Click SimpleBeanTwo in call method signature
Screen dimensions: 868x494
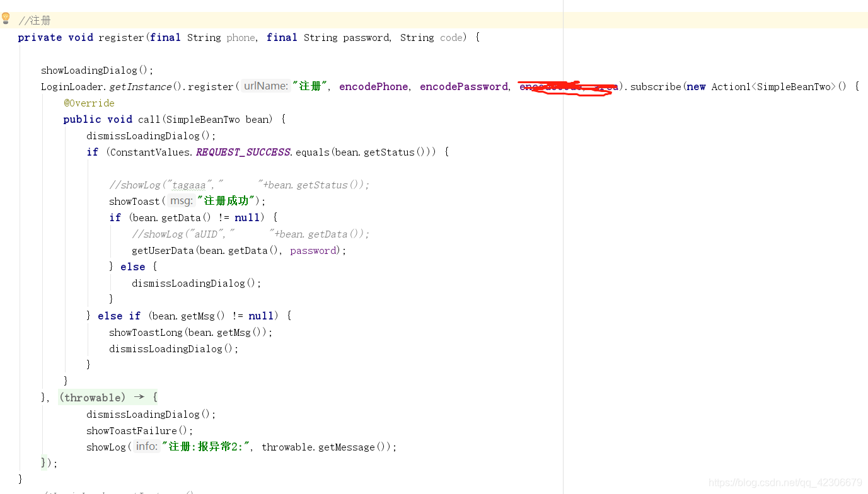(x=204, y=120)
